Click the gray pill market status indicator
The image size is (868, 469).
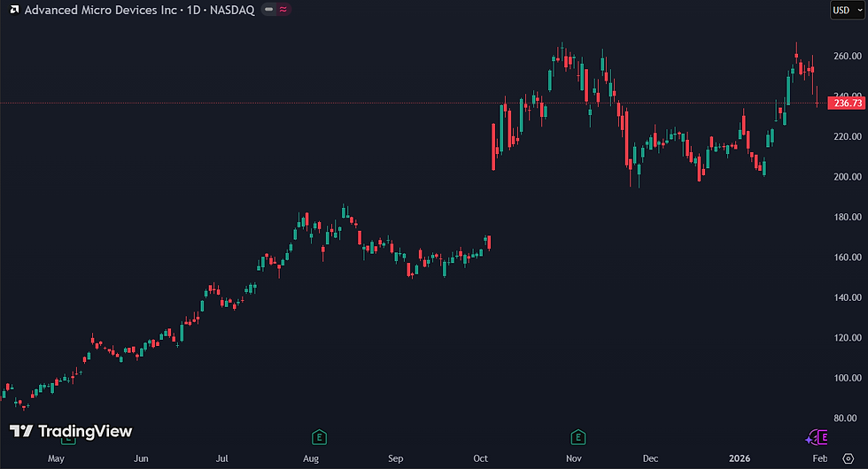268,10
